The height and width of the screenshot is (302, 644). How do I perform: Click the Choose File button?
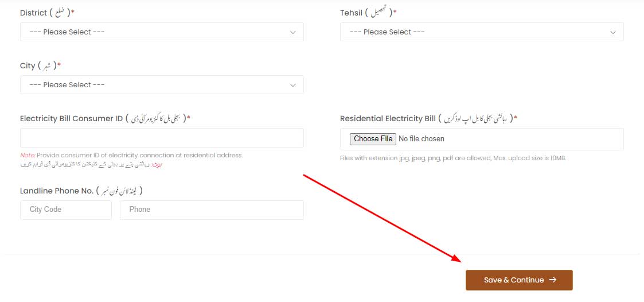[x=373, y=139]
